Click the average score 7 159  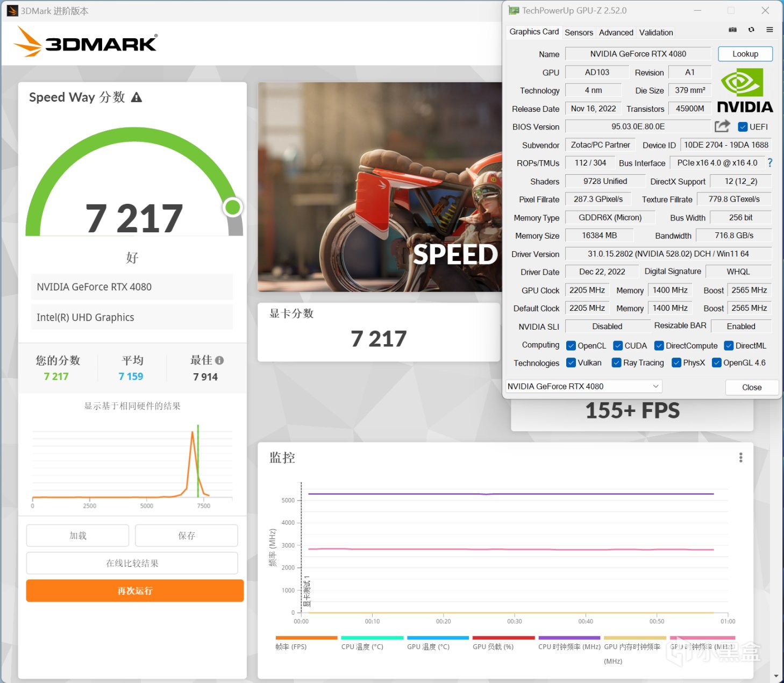131,376
